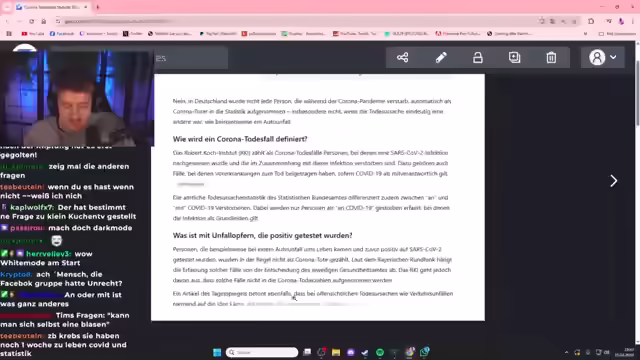Click heading 'Was ist mit Unfallopfern, die positiv getestet wurden?'

[262, 236]
